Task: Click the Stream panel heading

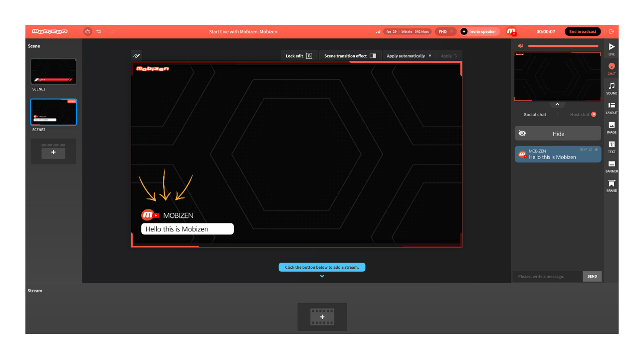Action: [35, 291]
